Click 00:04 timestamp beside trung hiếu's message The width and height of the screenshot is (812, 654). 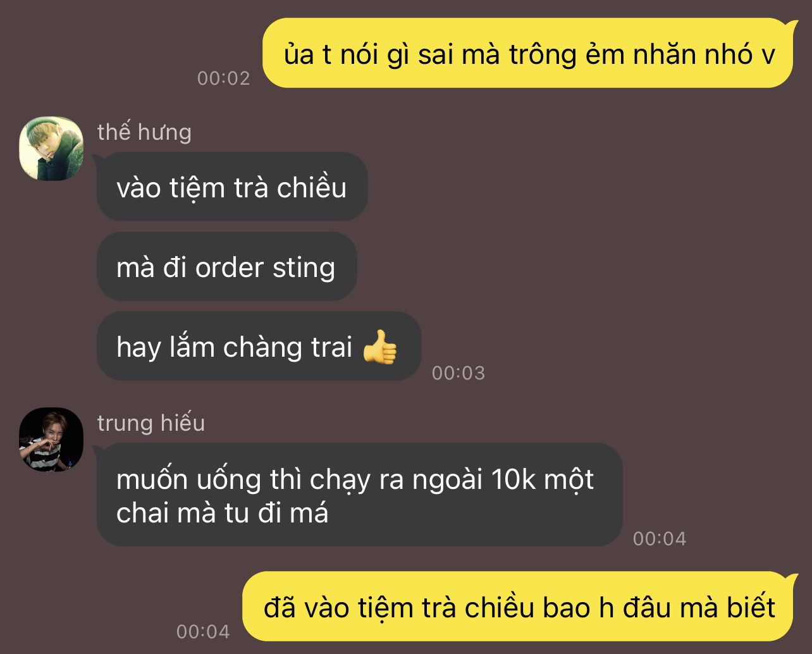660,539
